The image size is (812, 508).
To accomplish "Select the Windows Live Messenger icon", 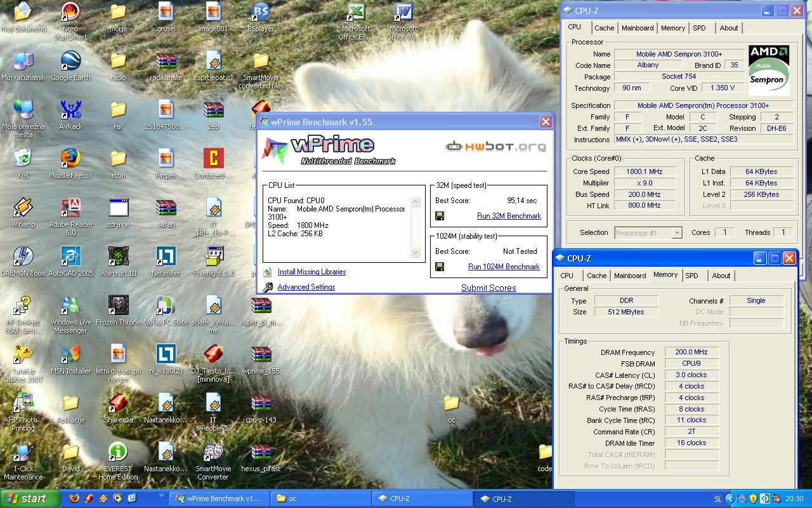I will coord(70,305).
